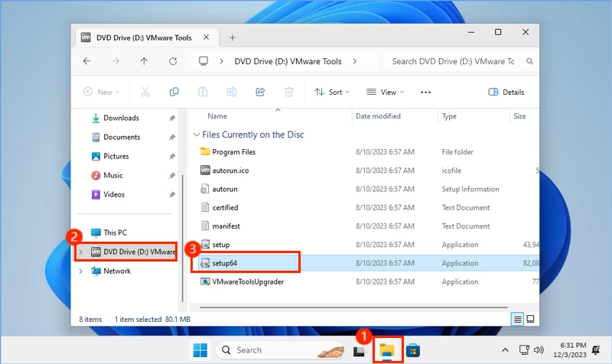Image resolution: width=612 pixels, height=364 pixels.
Task: Select the autorun.ico file
Action: pyautogui.click(x=230, y=171)
